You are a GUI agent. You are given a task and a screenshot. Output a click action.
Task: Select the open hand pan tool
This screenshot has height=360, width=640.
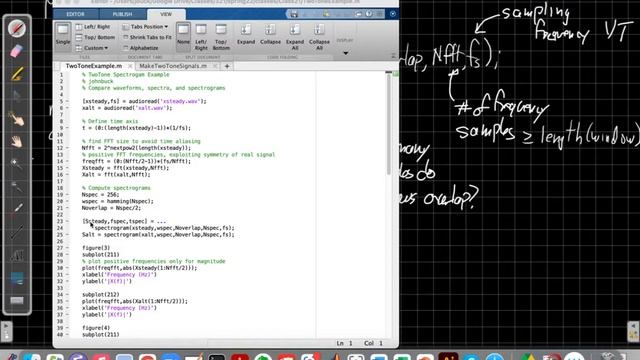pyautogui.click(x=17, y=142)
